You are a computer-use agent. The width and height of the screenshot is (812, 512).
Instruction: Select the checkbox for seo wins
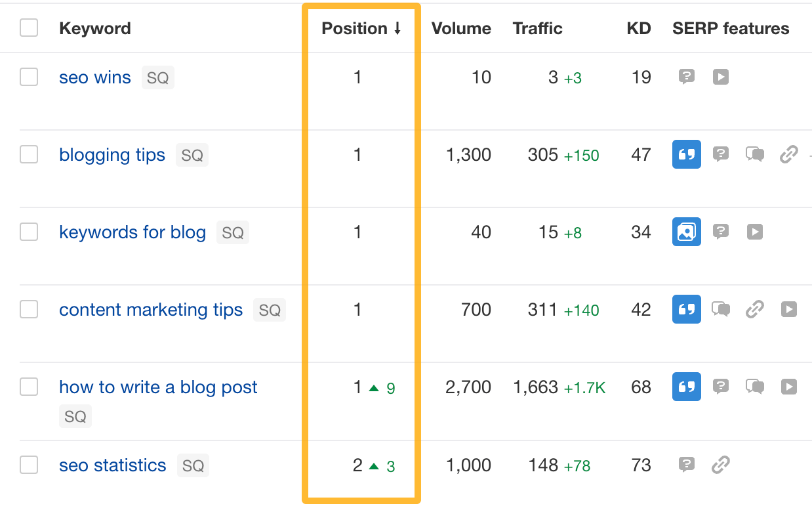pyautogui.click(x=29, y=77)
